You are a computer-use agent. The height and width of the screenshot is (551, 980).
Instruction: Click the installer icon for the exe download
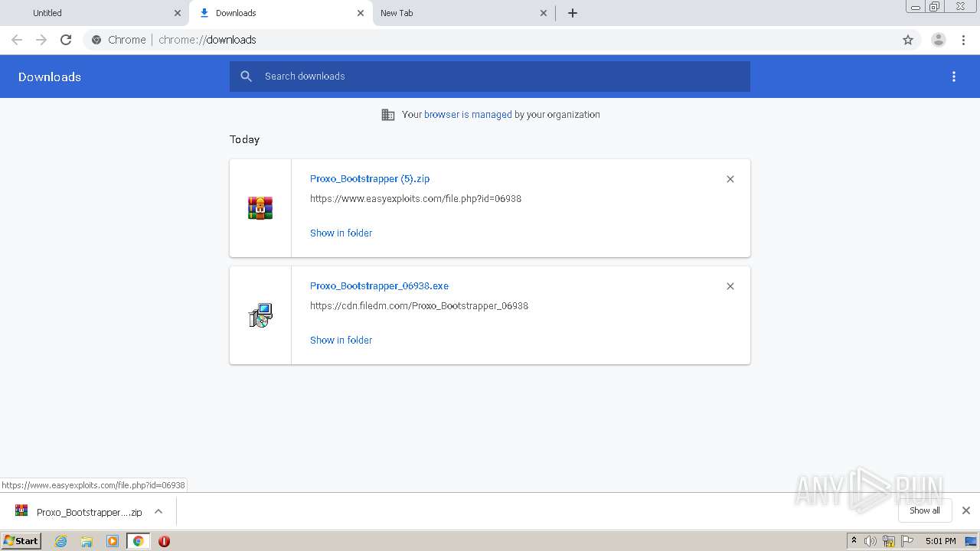(x=260, y=315)
